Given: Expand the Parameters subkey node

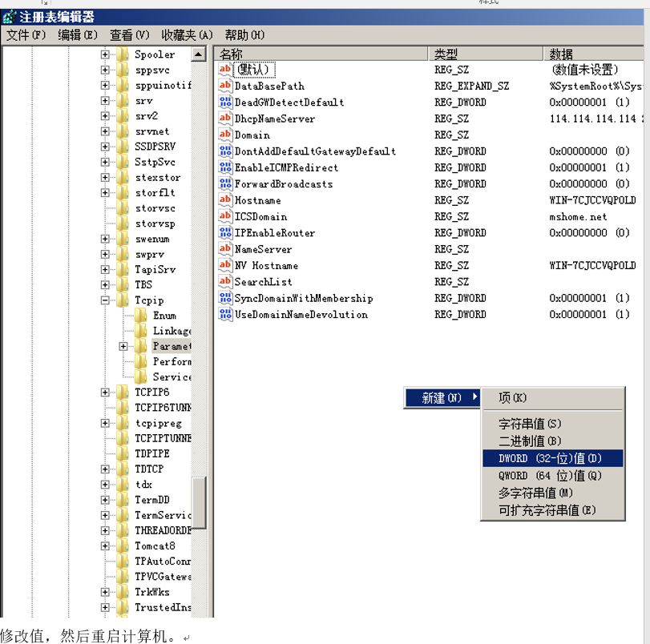Looking at the screenshot, I should 123,347.
